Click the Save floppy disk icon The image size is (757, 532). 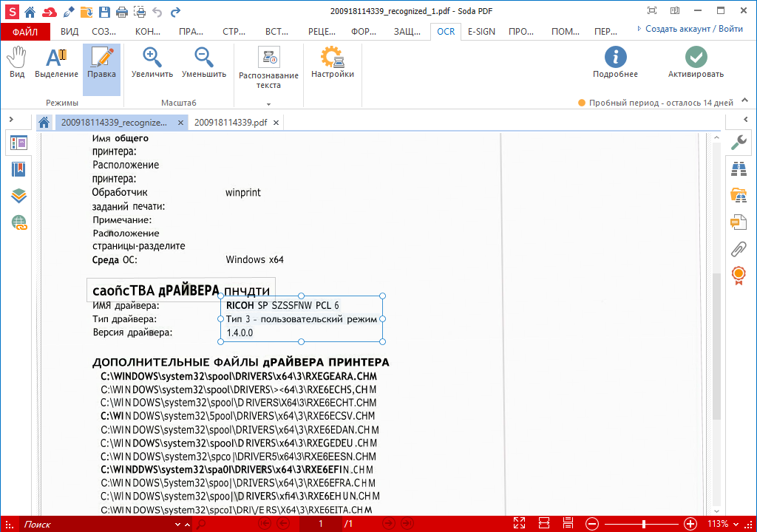click(x=104, y=11)
